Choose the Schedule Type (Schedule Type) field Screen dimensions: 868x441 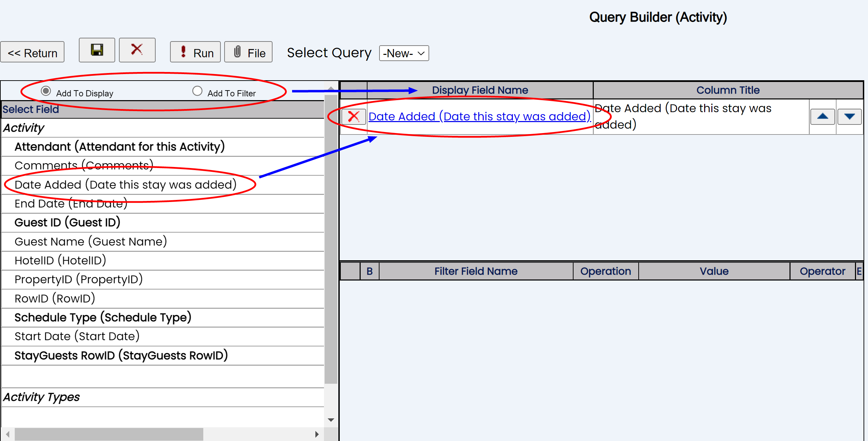coord(163,318)
